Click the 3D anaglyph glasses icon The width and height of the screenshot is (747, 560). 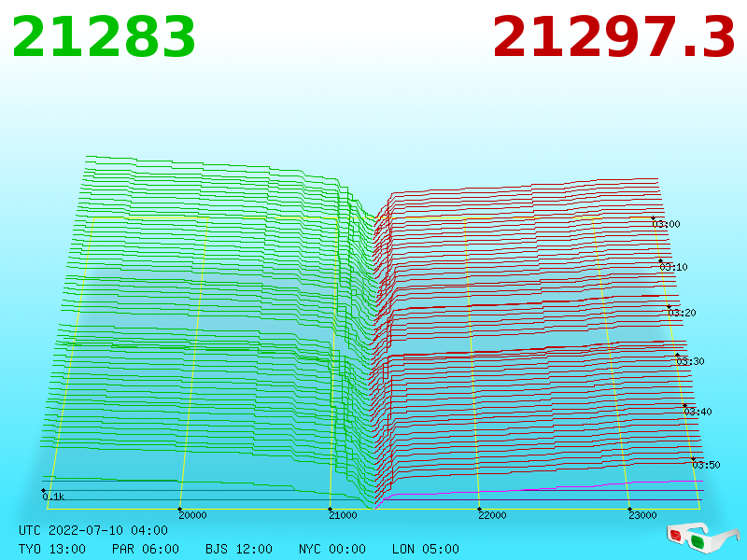(x=703, y=538)
